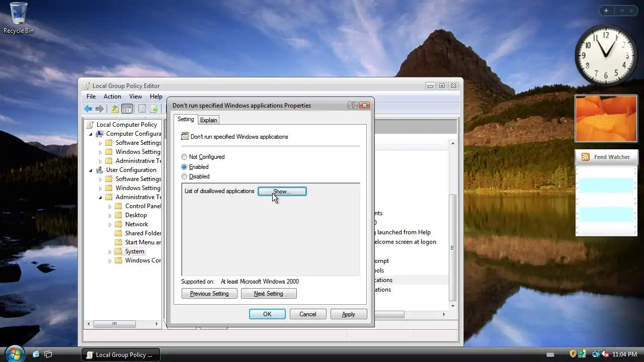Confirm the dialog with OK
The width and height of the screenshot is (644, 362).
267,314
